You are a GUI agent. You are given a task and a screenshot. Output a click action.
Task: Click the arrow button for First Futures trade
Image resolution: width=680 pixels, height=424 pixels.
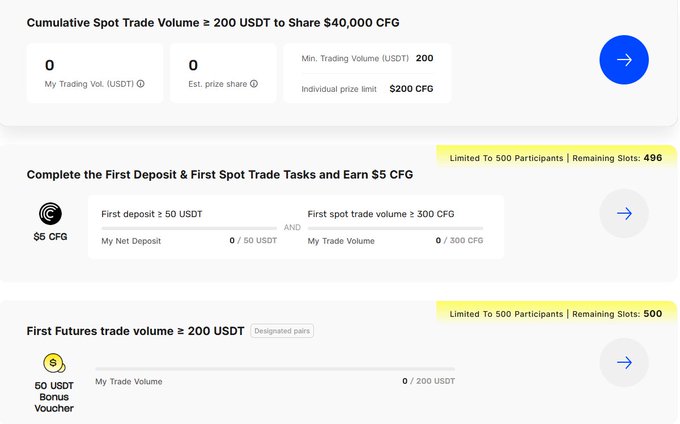tap(624, 362)
